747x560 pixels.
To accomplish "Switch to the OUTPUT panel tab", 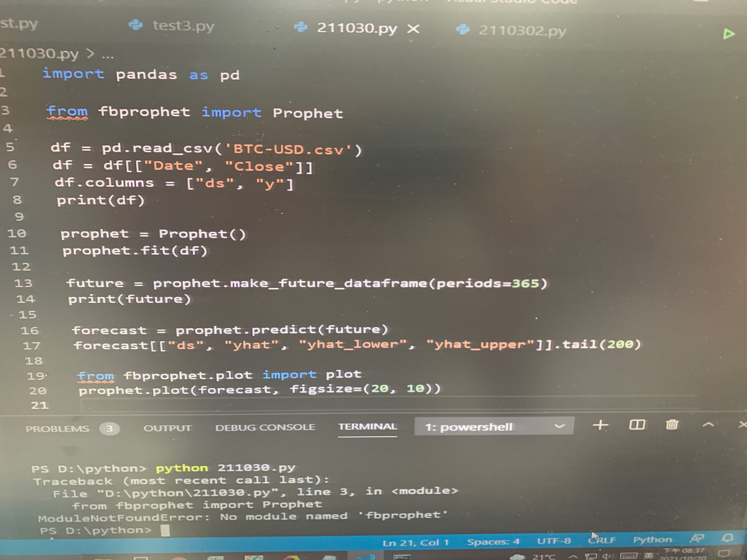I will pyautogui.click(x=167, y=428).
